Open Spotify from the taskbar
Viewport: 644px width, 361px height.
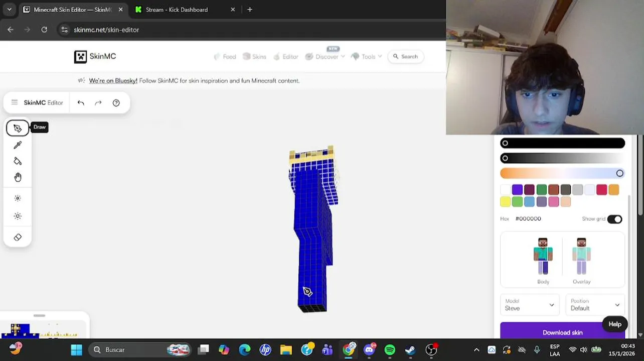[x=390, y=349]
